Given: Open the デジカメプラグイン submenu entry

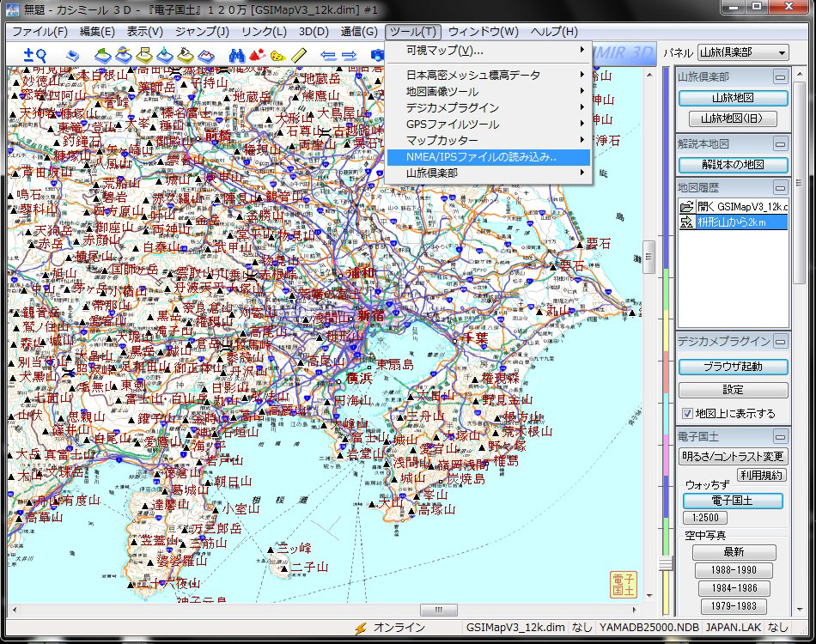Looking at the screenshot, I should [x=489, y=107].
